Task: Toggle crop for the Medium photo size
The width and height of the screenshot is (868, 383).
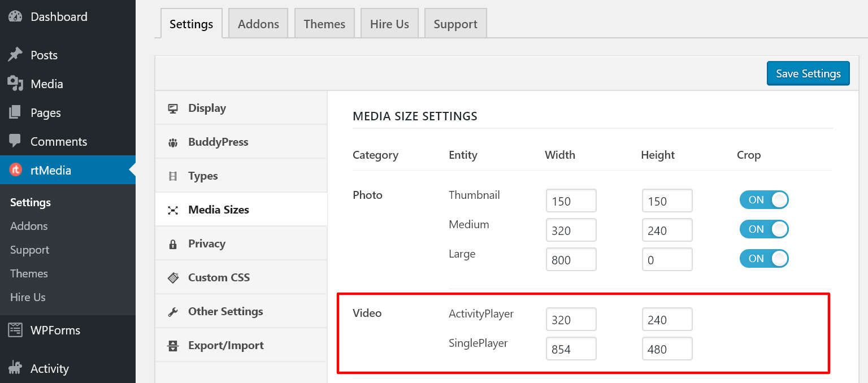Action: (x=764, y=229)
